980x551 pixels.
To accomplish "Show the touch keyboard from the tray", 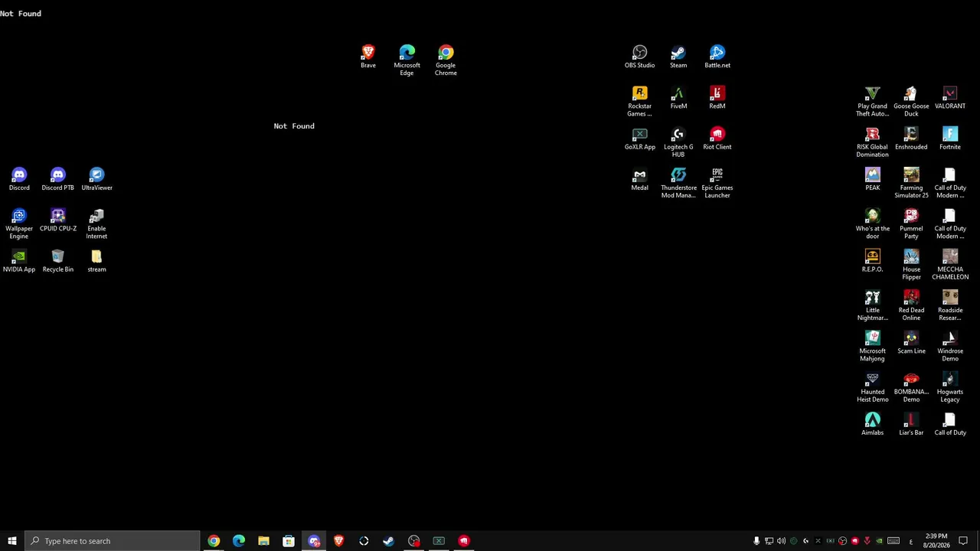I will (x=893, y=541).
